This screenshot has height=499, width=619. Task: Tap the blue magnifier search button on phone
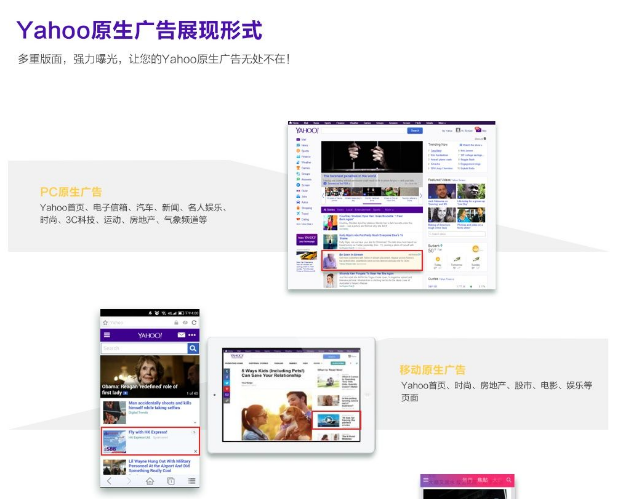pos(193,348)
